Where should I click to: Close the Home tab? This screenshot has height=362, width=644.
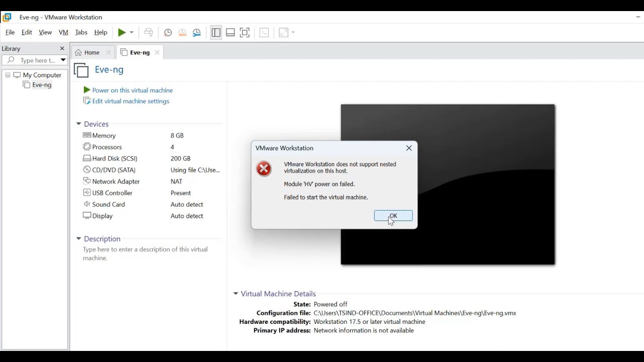click(x=108, y=52)
